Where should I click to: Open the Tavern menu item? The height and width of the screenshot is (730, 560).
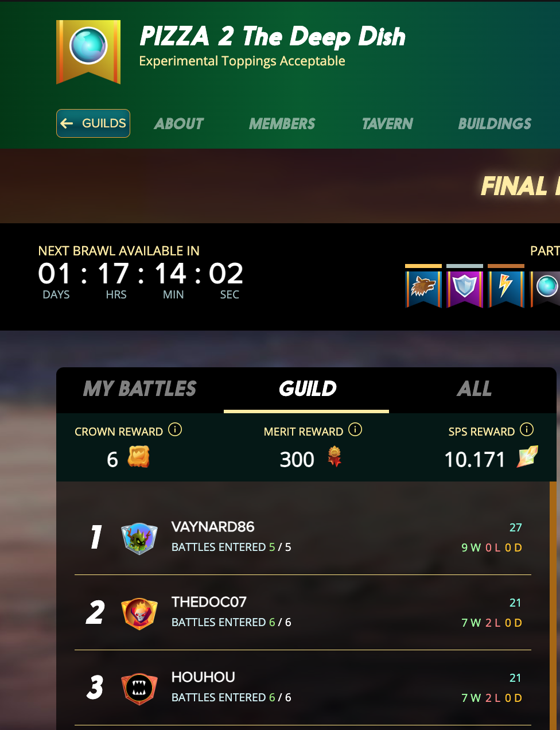pyautogui.click(x=387, y=123)
